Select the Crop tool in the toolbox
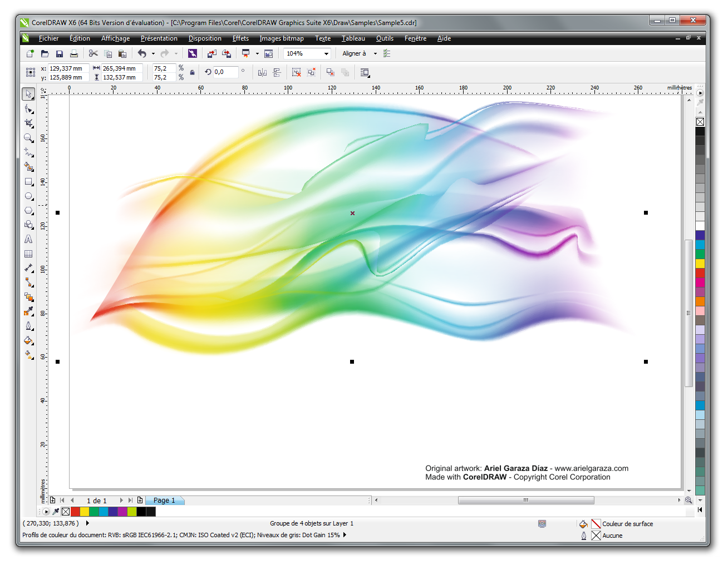This screenshot has width=728, height=565. (x=28, y=123)
